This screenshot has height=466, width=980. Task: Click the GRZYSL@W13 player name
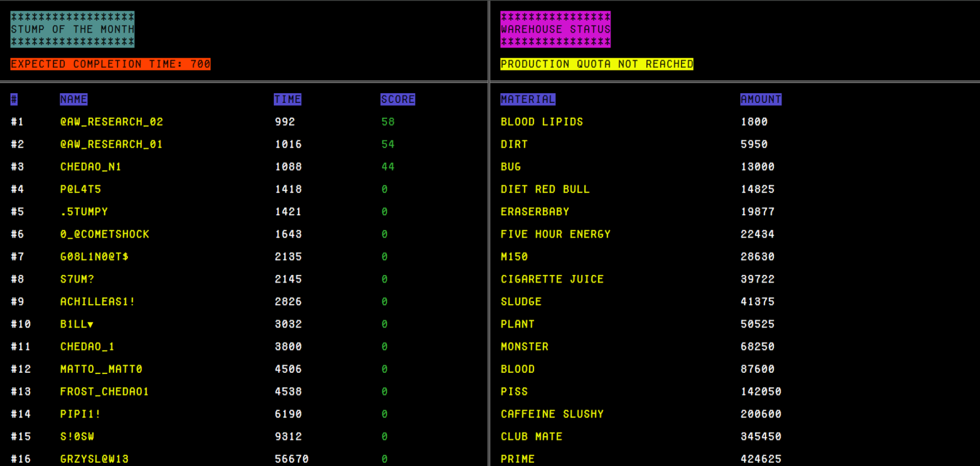point(94,459)
